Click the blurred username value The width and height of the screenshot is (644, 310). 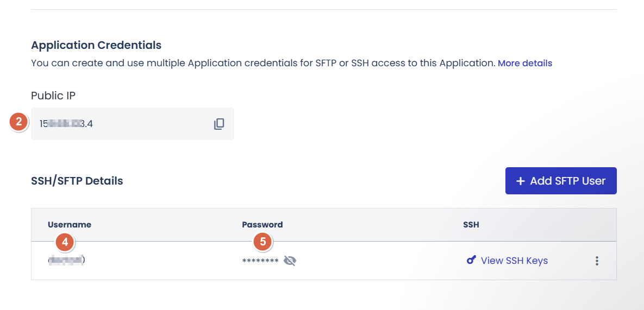[66, 261]
